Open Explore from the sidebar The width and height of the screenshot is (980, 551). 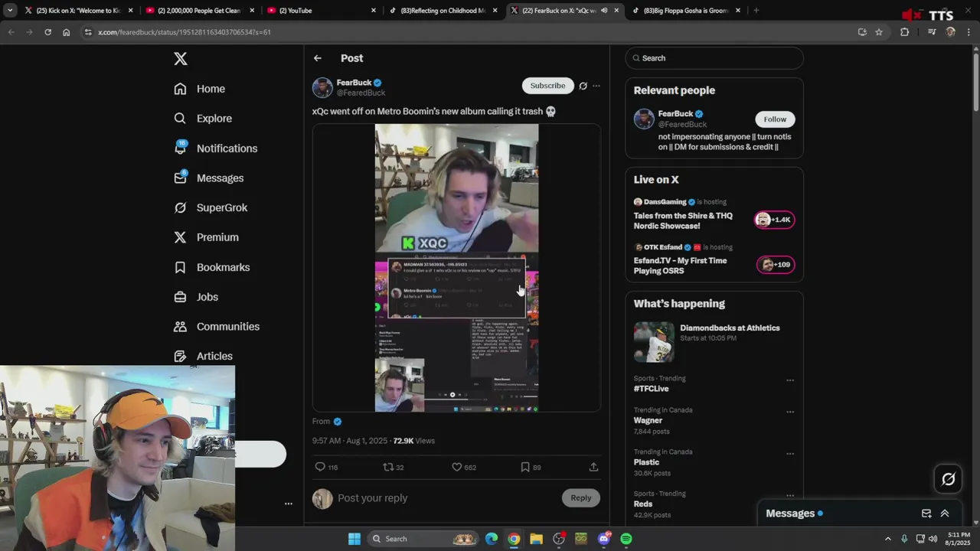(x=203, y=119)
